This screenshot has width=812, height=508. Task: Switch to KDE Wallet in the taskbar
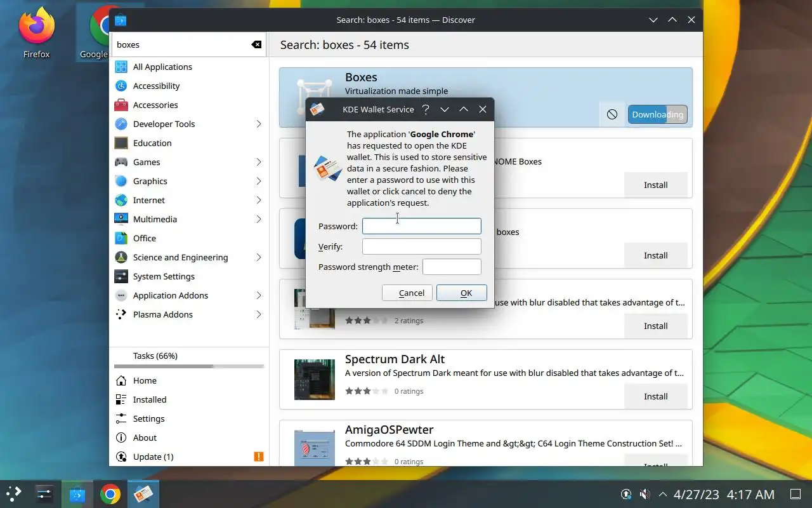[x=143, y=493]
